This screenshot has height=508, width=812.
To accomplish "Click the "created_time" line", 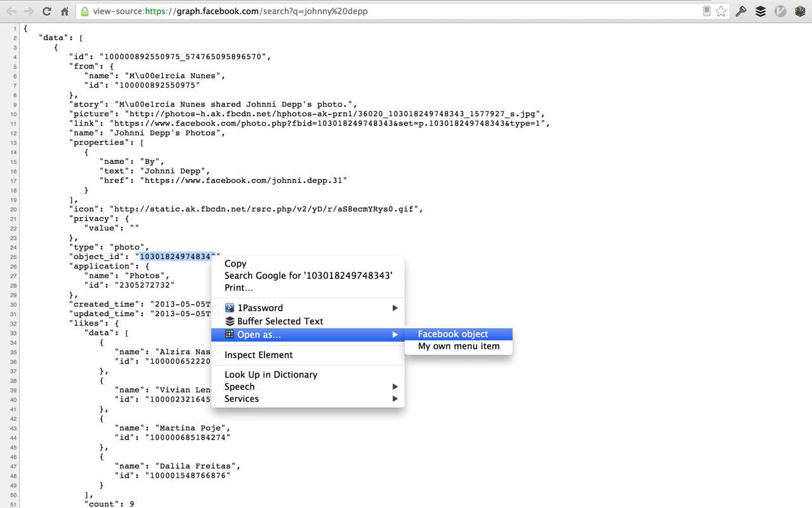I will (x=140, y=304).
